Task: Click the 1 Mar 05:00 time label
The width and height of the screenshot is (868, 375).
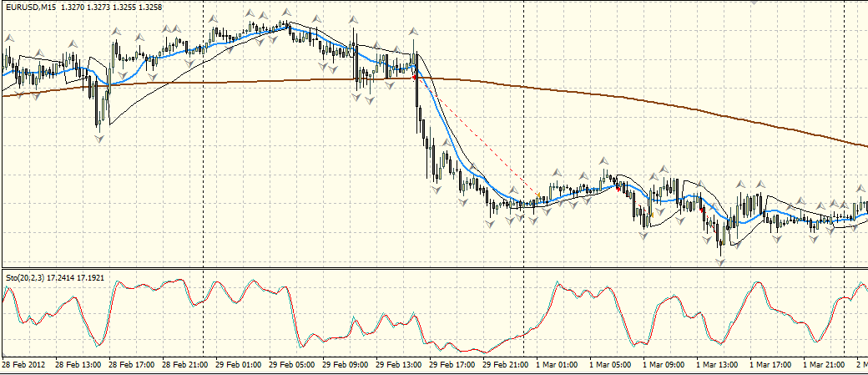Action: 611,365
